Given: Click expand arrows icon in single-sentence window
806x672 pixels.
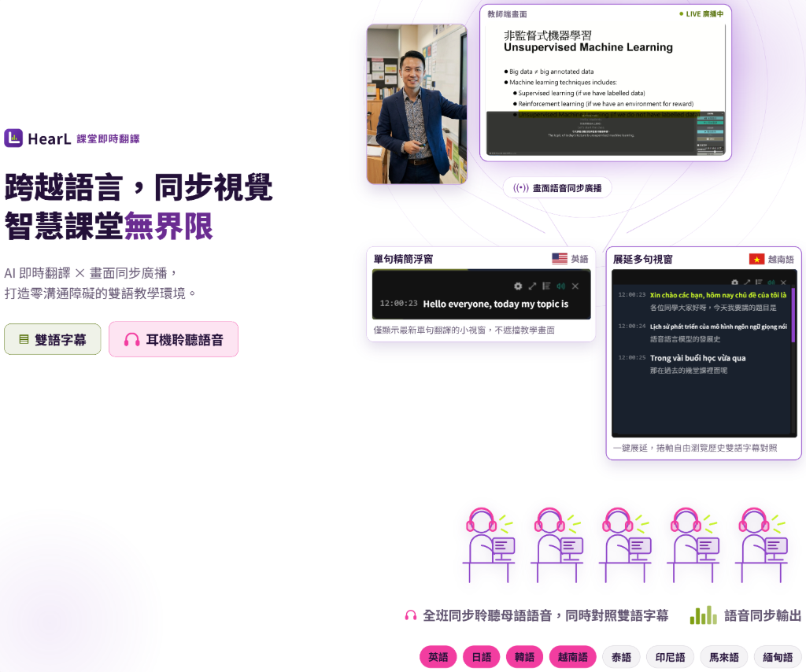Looking at the screenshot, I should (533, 286).
